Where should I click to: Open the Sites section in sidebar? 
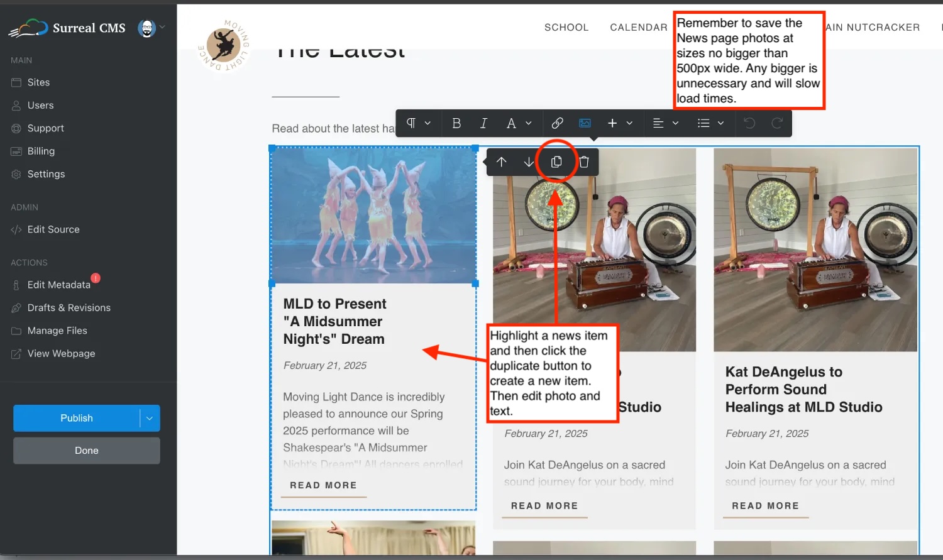(38, 82)
